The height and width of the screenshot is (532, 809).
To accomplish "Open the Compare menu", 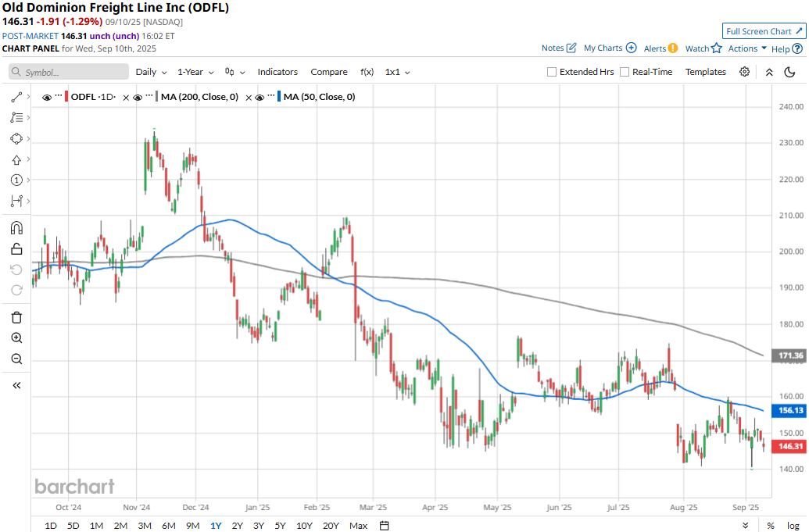I will (x=328, y=72).
